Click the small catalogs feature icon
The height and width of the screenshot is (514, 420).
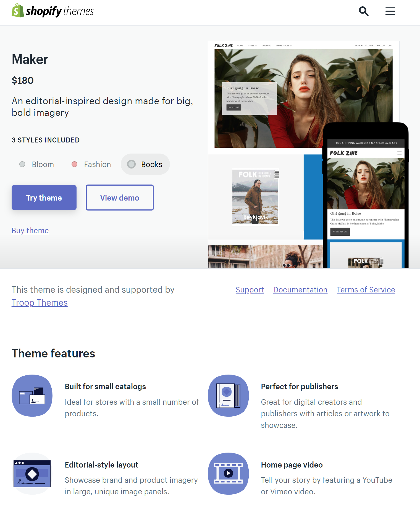pyautogui.click(x=32, y=396)
